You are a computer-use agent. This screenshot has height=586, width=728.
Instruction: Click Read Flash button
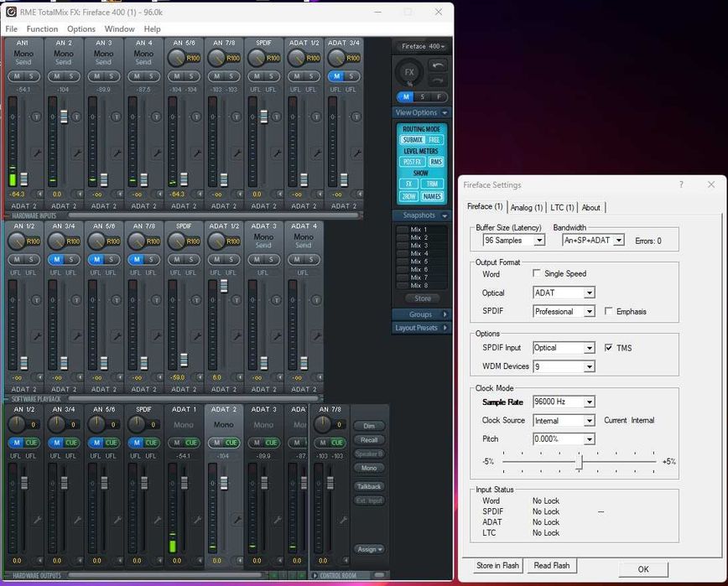[552, 565]
